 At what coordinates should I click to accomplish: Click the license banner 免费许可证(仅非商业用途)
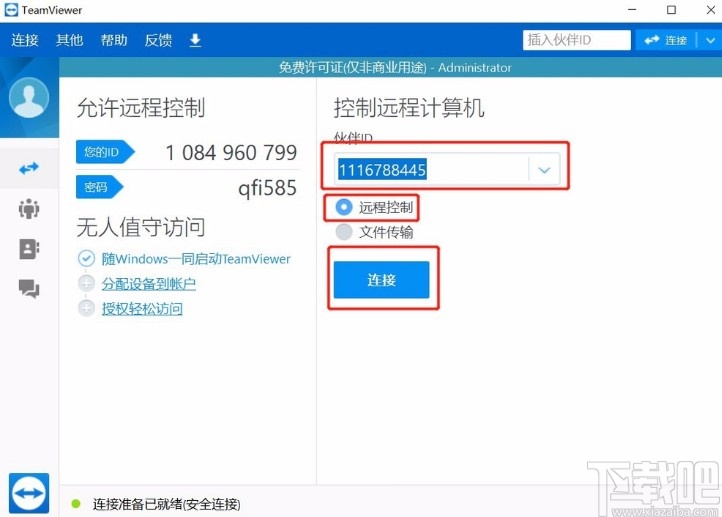pos(353,68)
